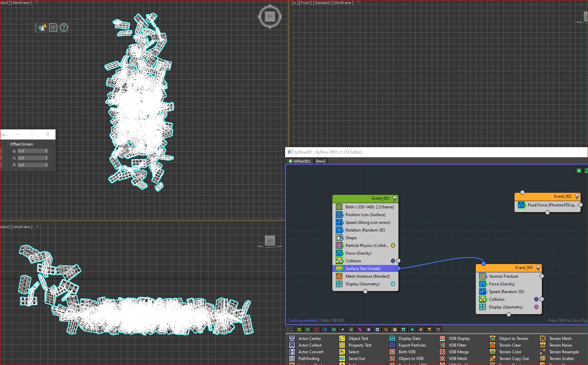The height and width of the screenshot is (365, 588).
Task: Toggle the green flow enable circle button
Action: click(x=579, y=171)
